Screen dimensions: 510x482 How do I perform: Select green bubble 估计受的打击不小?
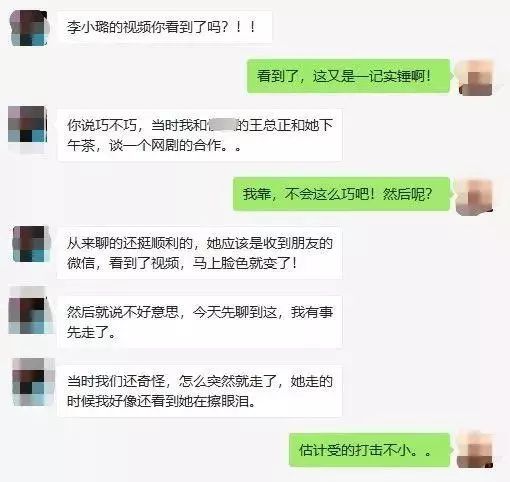click(370, 450)
